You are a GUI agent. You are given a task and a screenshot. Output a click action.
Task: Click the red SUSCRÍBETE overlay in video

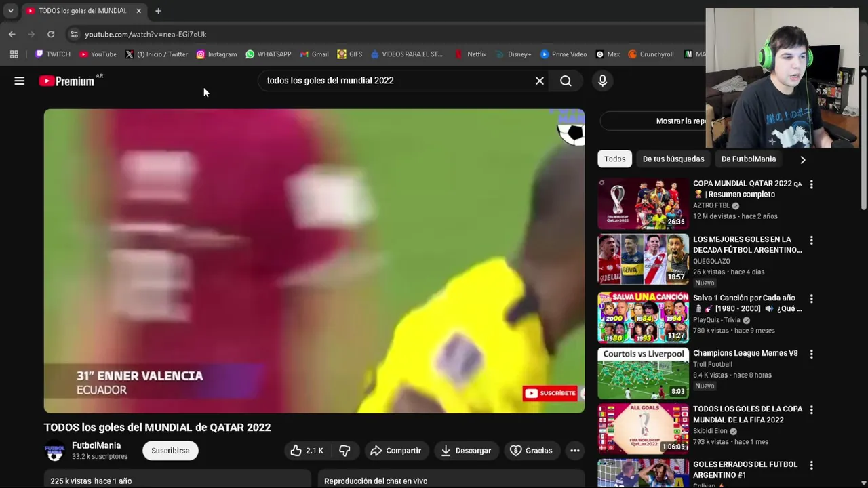[550, 393]
